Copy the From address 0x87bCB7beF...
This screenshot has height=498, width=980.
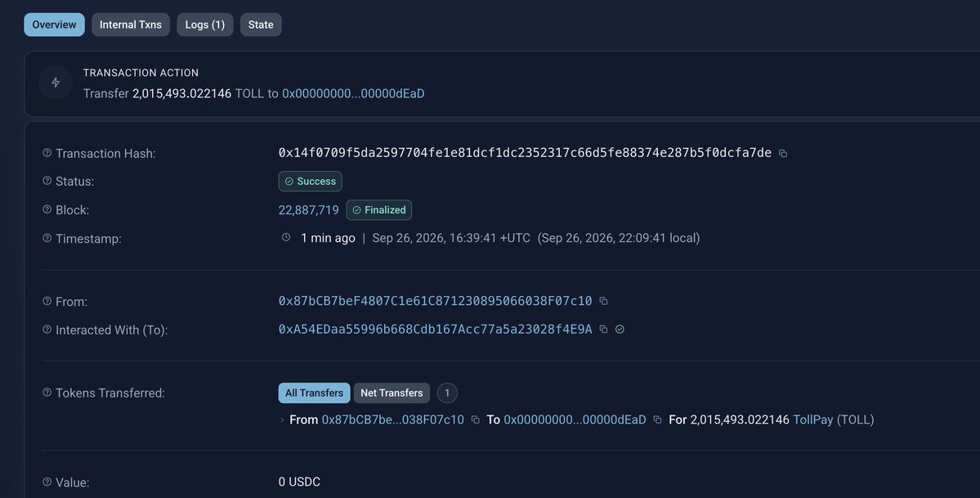coord(603,301)
